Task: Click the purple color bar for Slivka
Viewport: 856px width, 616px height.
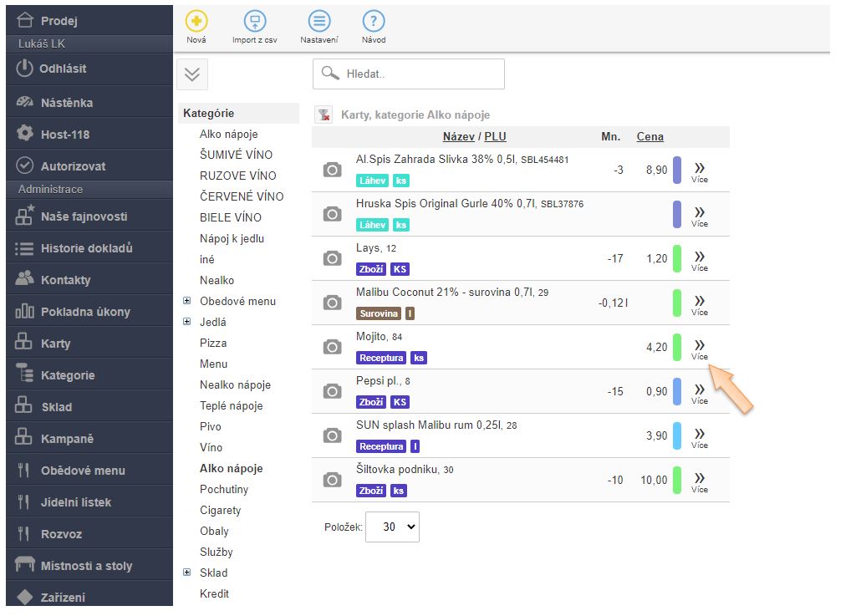Action: pos(677,170)
